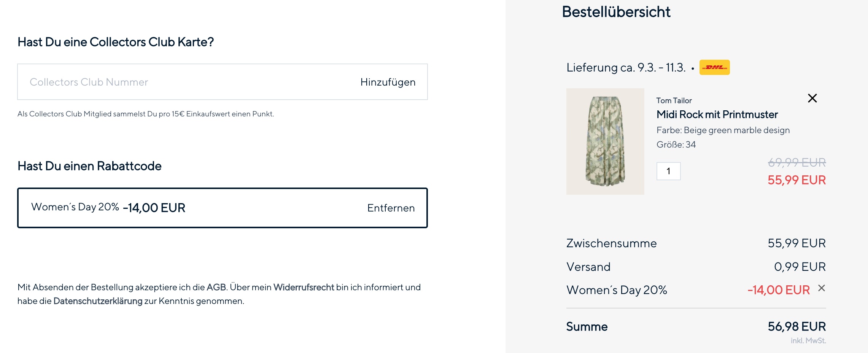Click the quantity box showing 1

pyautogui.click(x=668, y=171)
